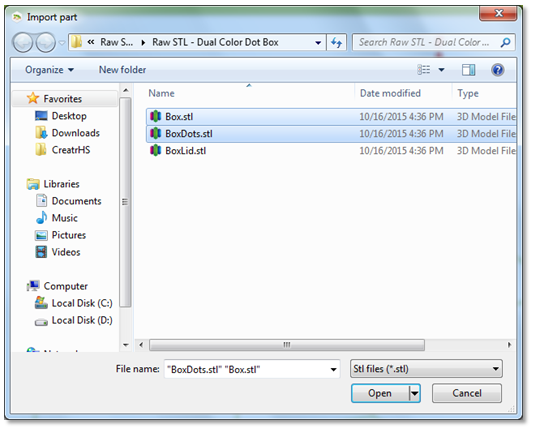Click the Favorites star icon
535x431 pixels.
(x=33, y=98)
